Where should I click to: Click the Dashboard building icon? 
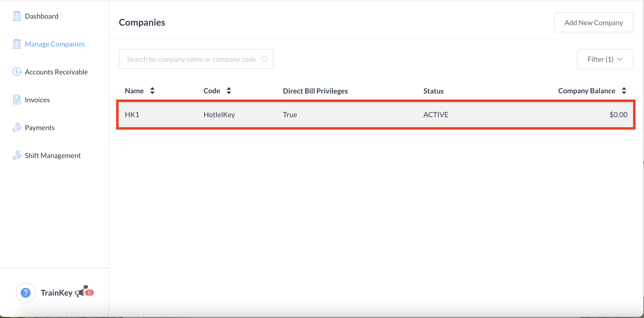click(x=17, y=16)
